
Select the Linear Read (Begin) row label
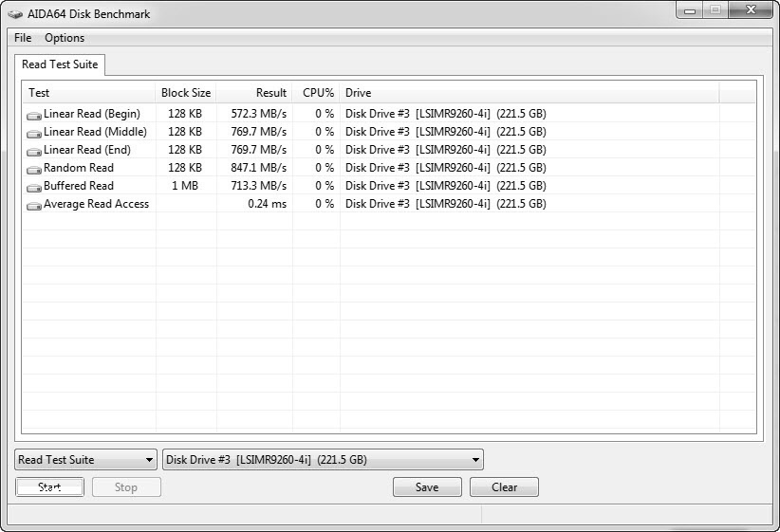tap(92, 114)
